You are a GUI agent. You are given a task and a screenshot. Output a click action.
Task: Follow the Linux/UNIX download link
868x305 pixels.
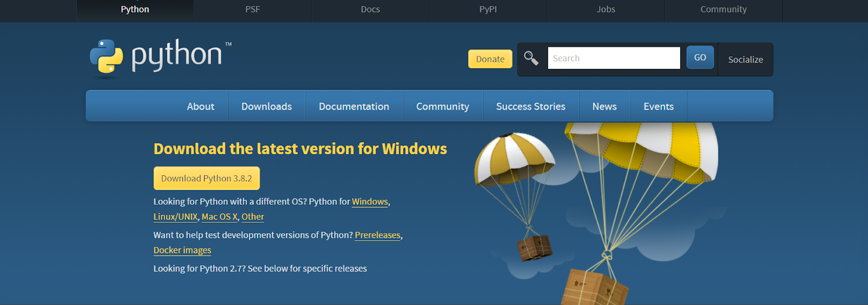pyautogui.click(x=175, y=217)
